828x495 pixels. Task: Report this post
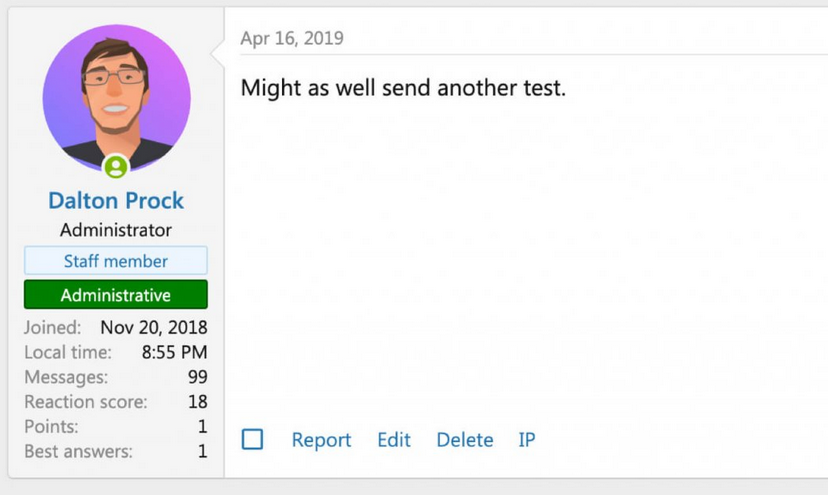tap(321, 440)
